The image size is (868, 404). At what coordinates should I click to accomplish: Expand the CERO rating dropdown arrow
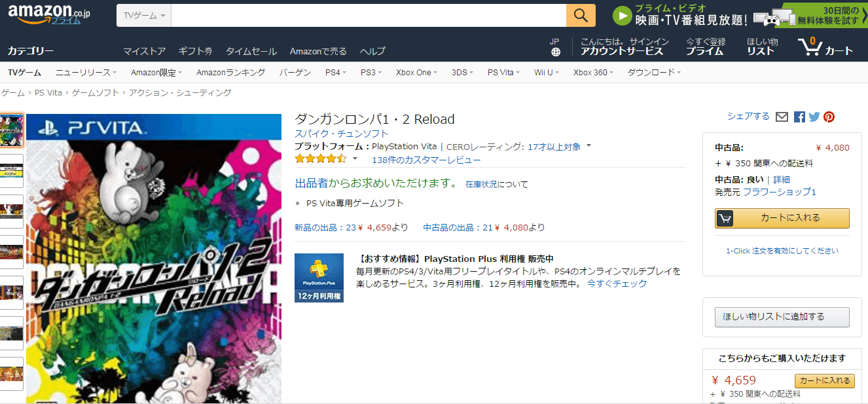point(588,146)
